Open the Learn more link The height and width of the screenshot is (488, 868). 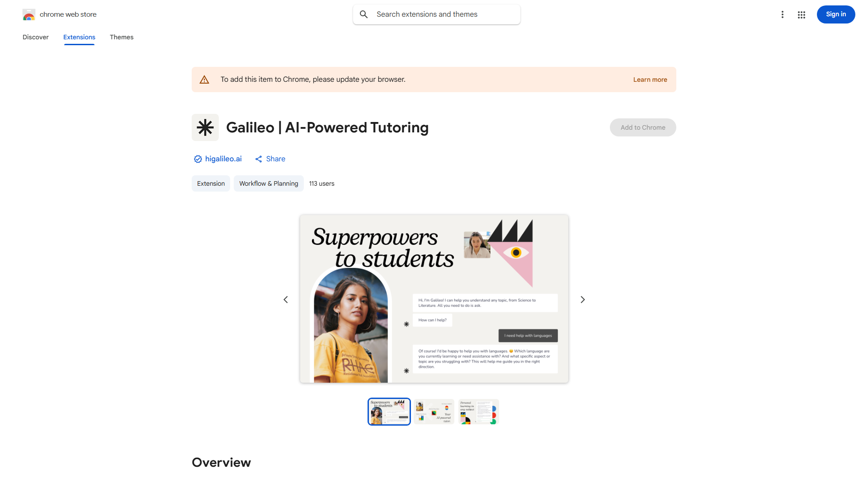click(650, 80)
